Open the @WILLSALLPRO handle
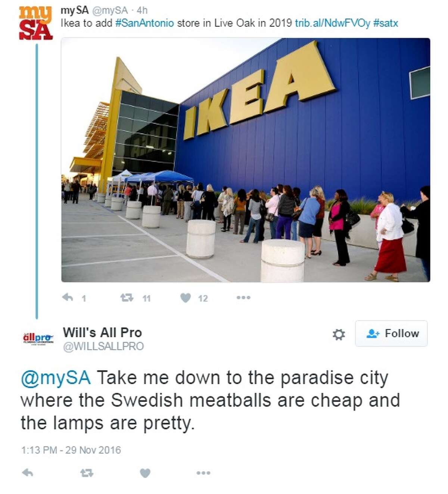This screenshot has width=448, height=494. pos(103,347)
